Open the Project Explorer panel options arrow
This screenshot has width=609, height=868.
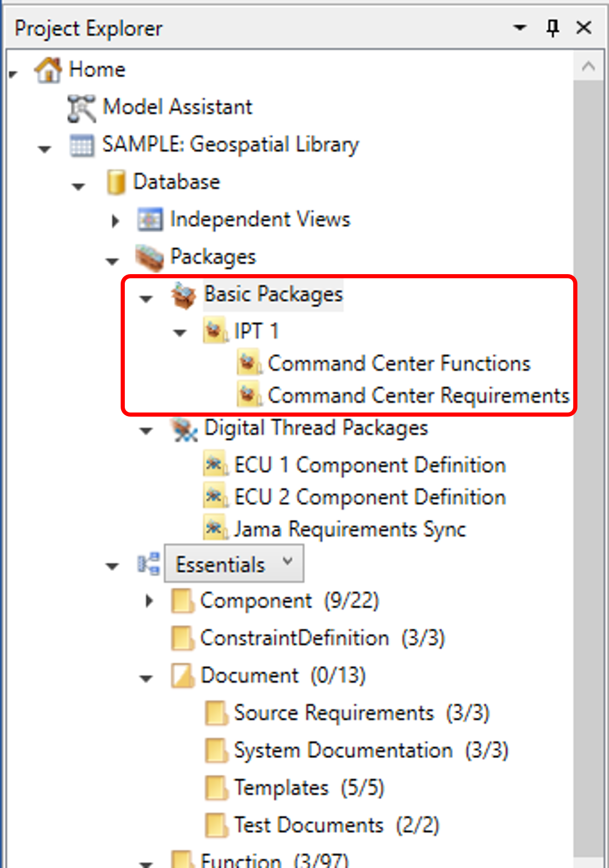pos(519,27)
